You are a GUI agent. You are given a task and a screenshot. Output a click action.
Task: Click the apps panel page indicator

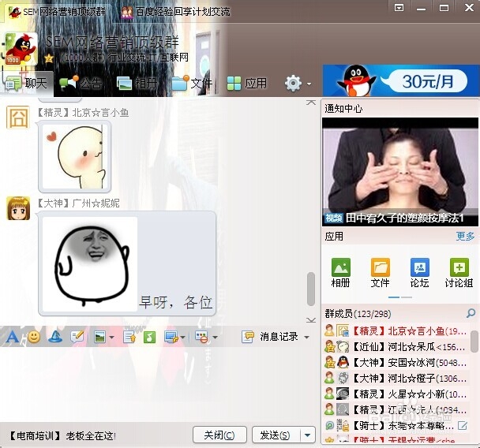[399, 297]
